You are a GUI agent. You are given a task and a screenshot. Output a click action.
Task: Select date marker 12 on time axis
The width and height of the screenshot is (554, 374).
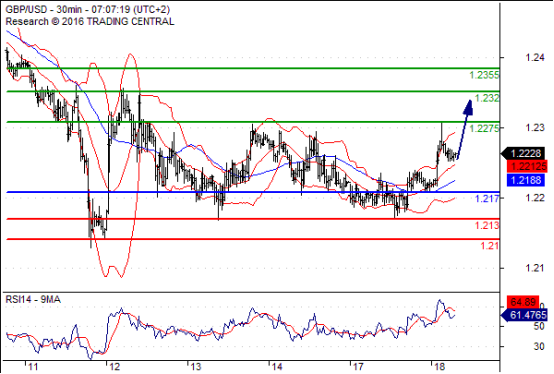coord(114,367)
